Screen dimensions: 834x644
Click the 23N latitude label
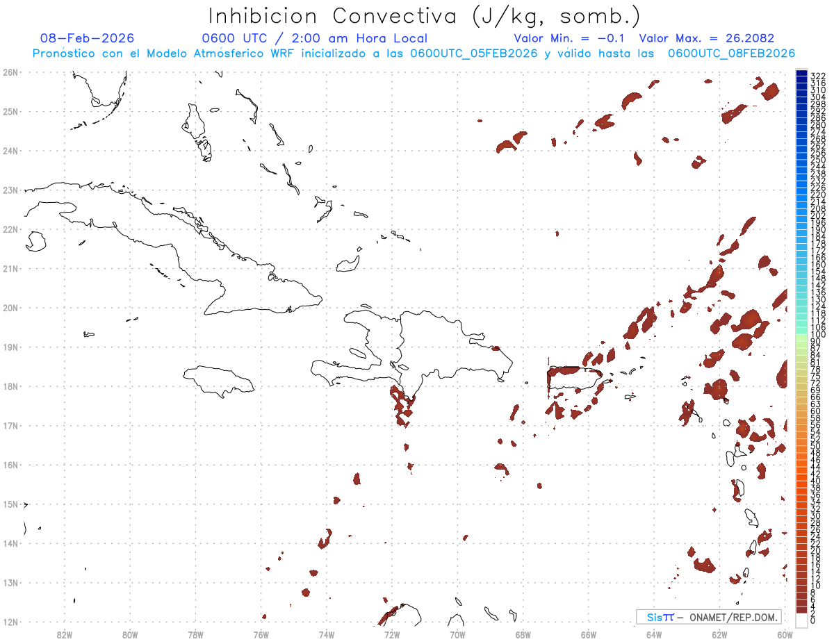[x=10, y=190]
